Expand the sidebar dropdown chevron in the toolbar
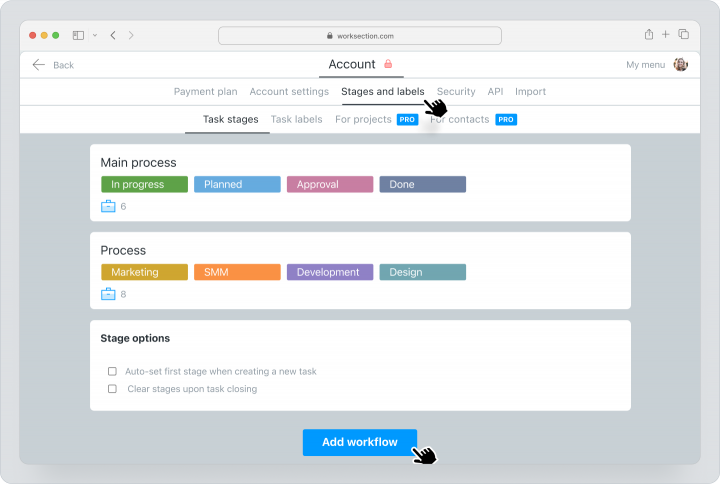The width and height of the screenshot is (720, 484). [95, 35]
